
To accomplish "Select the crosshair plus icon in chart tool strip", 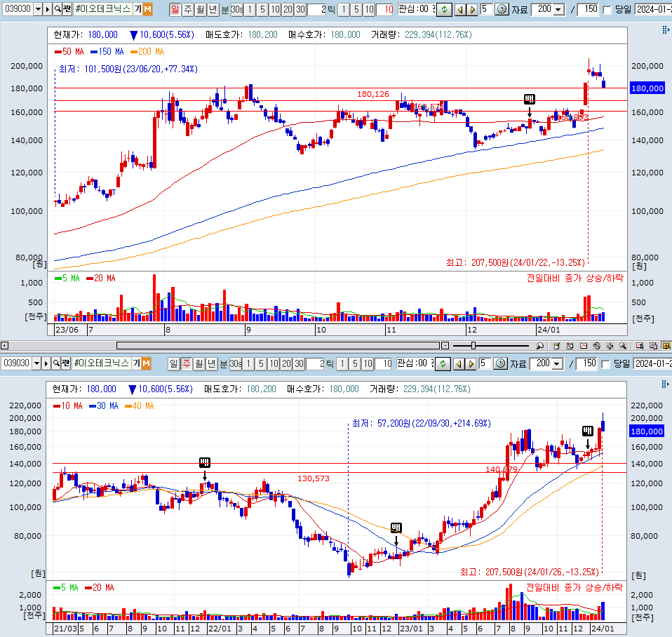I will coord(610,345).
